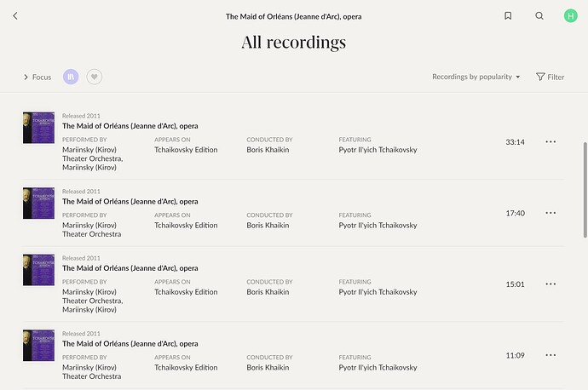
Task: Bookmark this work with the bookmark icon
Action: (x=508, y=15)
